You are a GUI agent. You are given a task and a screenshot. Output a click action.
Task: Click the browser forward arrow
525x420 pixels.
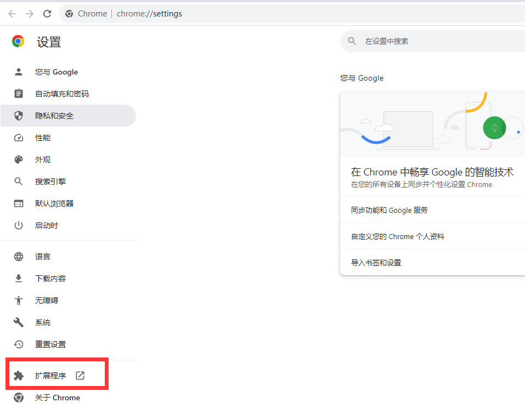(x=30, y=14)
